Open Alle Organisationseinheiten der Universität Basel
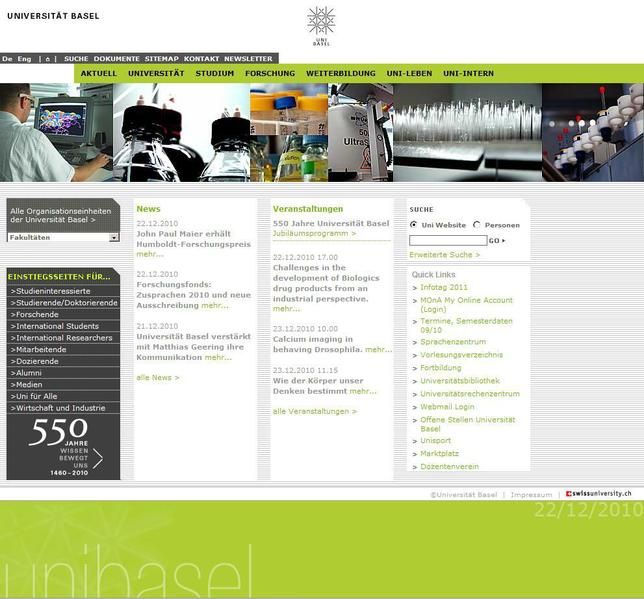Viewport: 644px width, 599px height. pyautogui.click(x=61, y=215)
